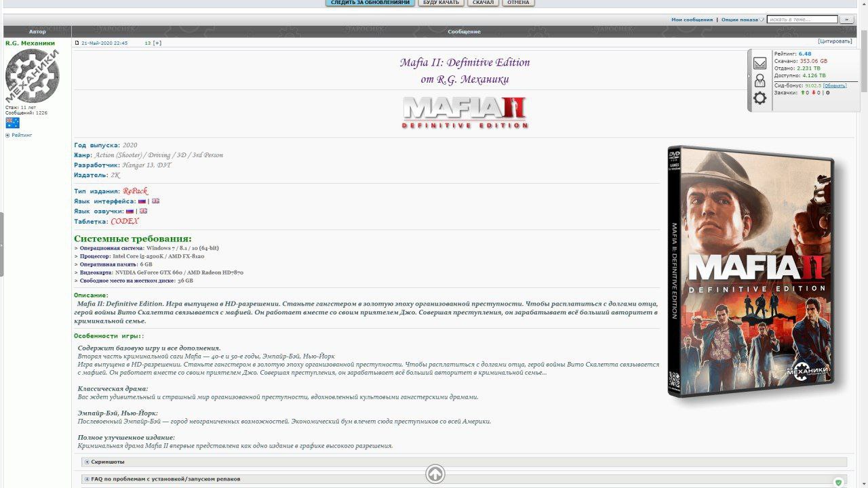Viewport: 868px width, 488px height.
Task: Click the БУДУ КАЧАТЬ button
Action: 441,3
